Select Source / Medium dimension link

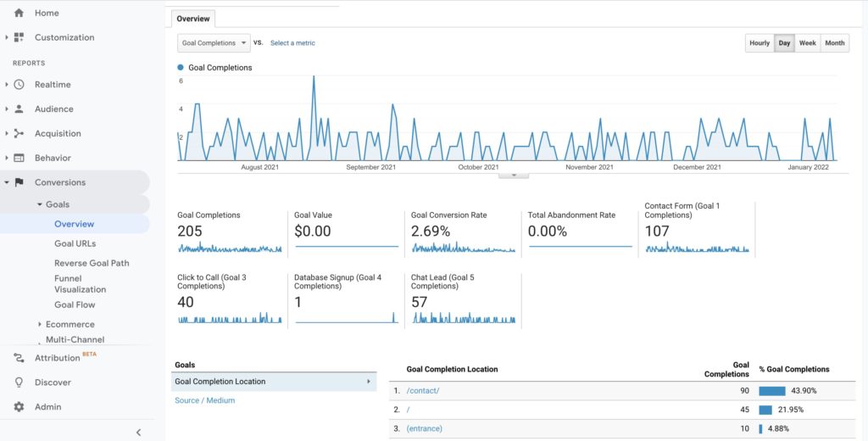(205, 400)
